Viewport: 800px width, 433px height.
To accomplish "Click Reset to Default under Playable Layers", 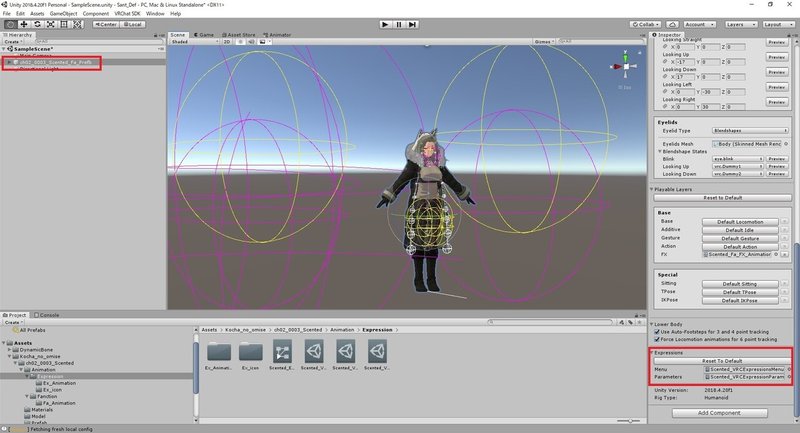I will (x=722, y=198).
